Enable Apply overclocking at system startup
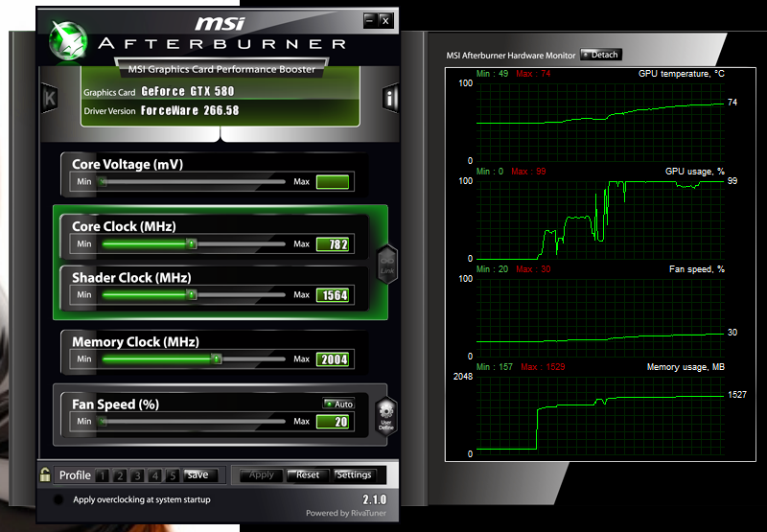767x532 pixels. click(x=58, y=499)
